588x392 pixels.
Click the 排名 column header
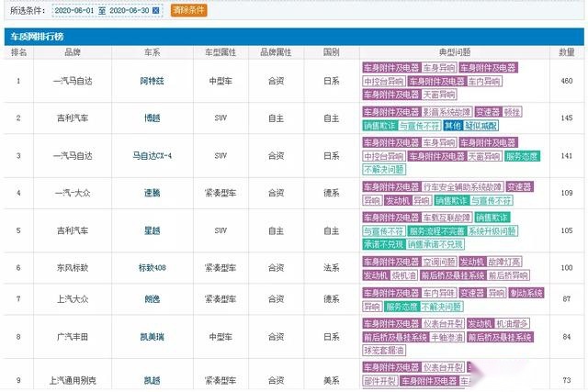point(18,52)
